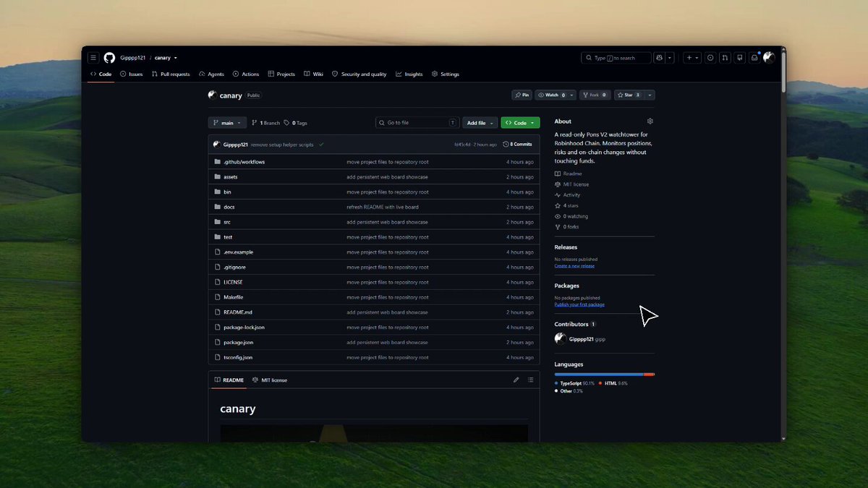The width and height of the screenshot is (868, 488).
Task: Open Copilot chat icon in header
Action: pyautogui.click(x=659, y=58)
